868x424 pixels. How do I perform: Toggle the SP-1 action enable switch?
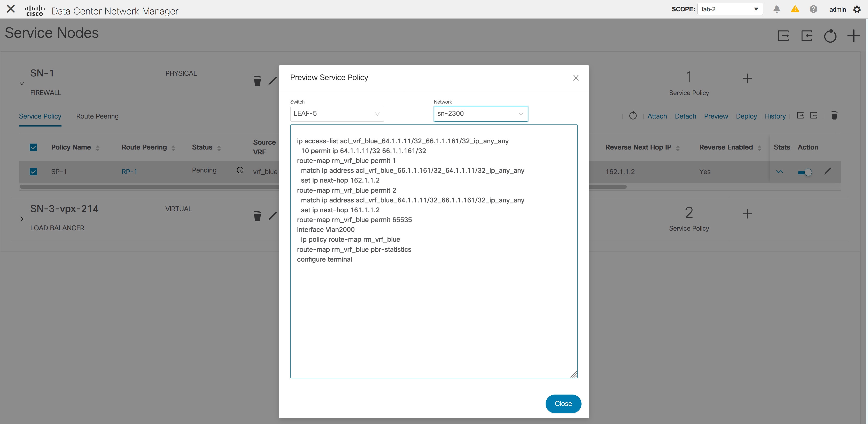[805, 172]
